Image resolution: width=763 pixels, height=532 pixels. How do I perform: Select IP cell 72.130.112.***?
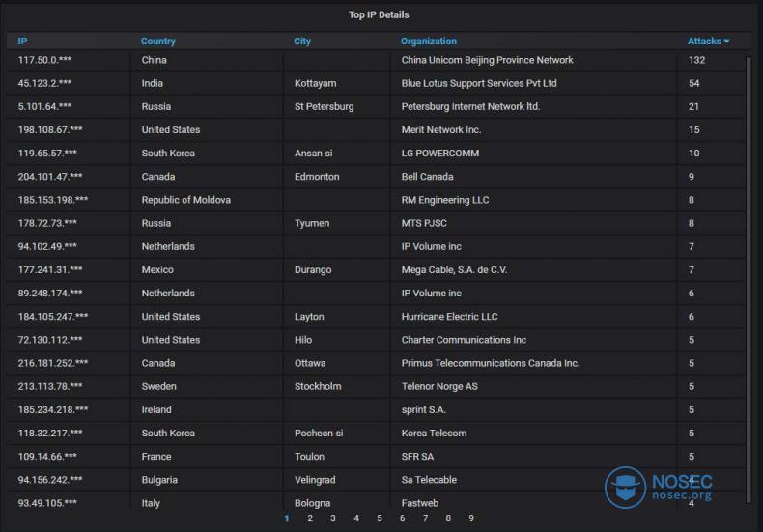[50, 340]
